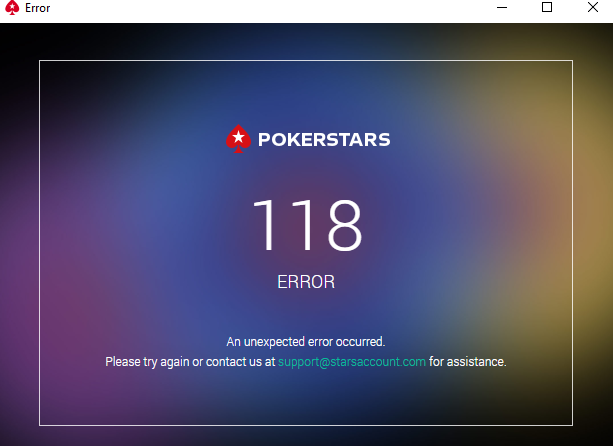Click the 'for assistance.' text
The image size is (613, 446).
468,362
